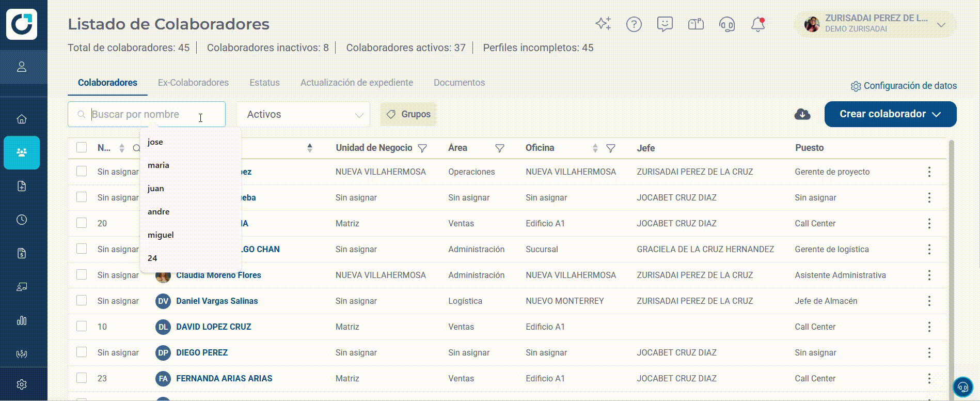Check the row 20 checkbox
Viewport: 980px width, 401px height.
pos(82,223)
